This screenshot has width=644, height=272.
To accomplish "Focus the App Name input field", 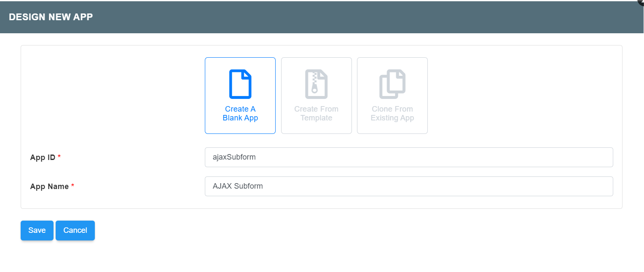I will point(409,186).
